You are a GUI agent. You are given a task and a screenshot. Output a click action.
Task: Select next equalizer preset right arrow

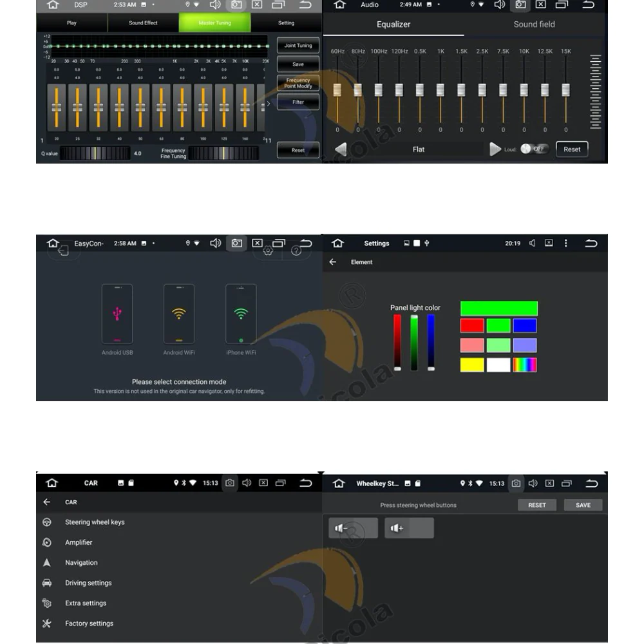pos(495,149)
